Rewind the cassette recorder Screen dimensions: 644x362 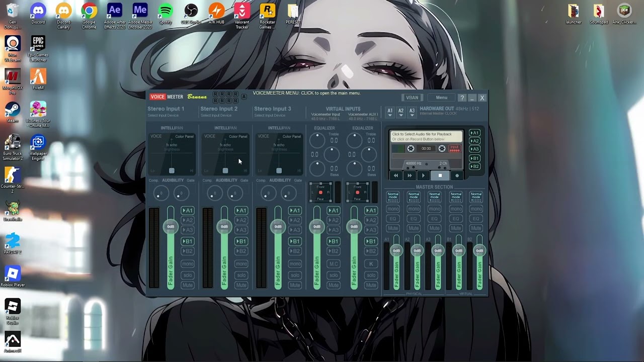click(396, 175)
